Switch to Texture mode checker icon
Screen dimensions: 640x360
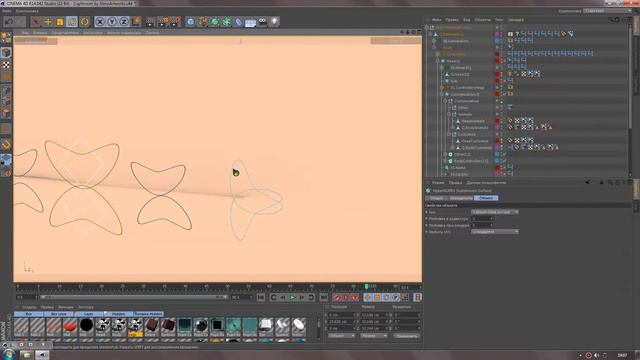coord(6,65)
